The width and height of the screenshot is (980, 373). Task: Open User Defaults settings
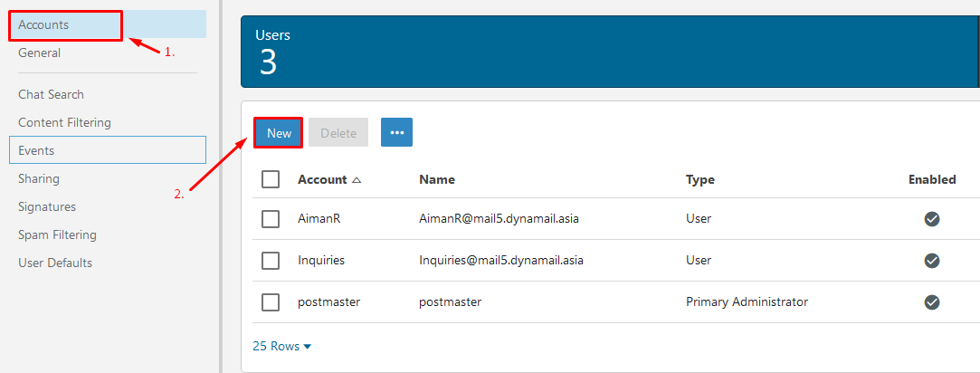point(55,263)
